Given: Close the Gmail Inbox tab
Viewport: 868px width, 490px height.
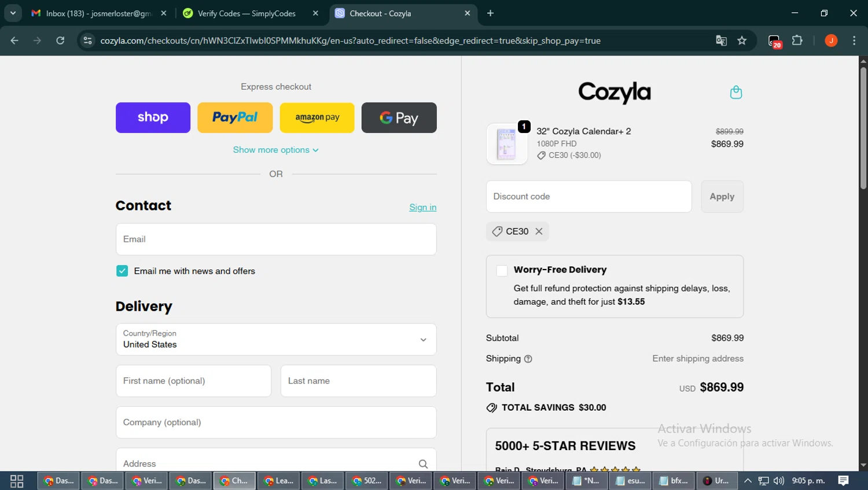Looking at the screenshot, I should tap(164, 13).
